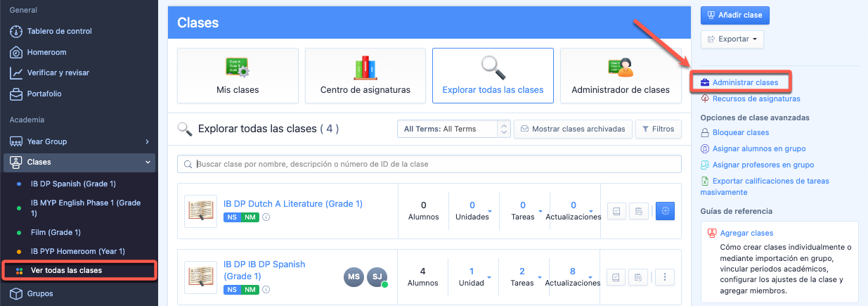The height and width of the screenshot is (306, 868).
Task: Open the SJ teacher avatar
Action: [x=377, y=277]
